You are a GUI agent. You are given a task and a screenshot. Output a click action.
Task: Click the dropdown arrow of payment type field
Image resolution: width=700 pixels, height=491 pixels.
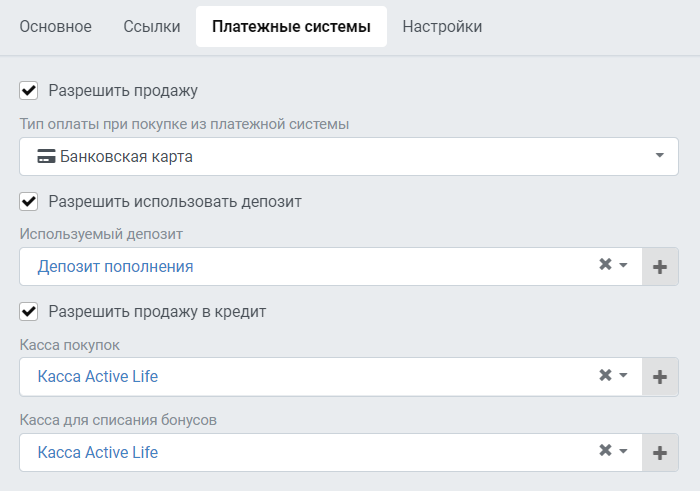[x=659, y=155]
